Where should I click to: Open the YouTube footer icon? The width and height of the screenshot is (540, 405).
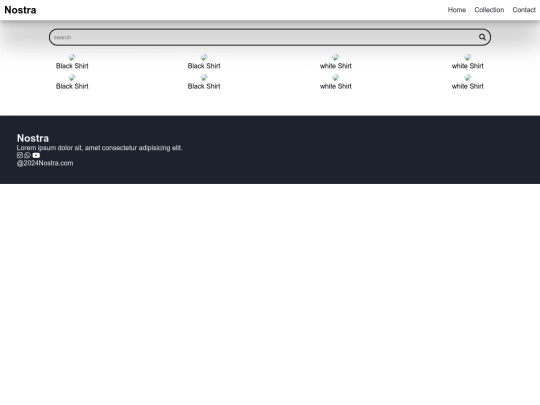(36, 155)
